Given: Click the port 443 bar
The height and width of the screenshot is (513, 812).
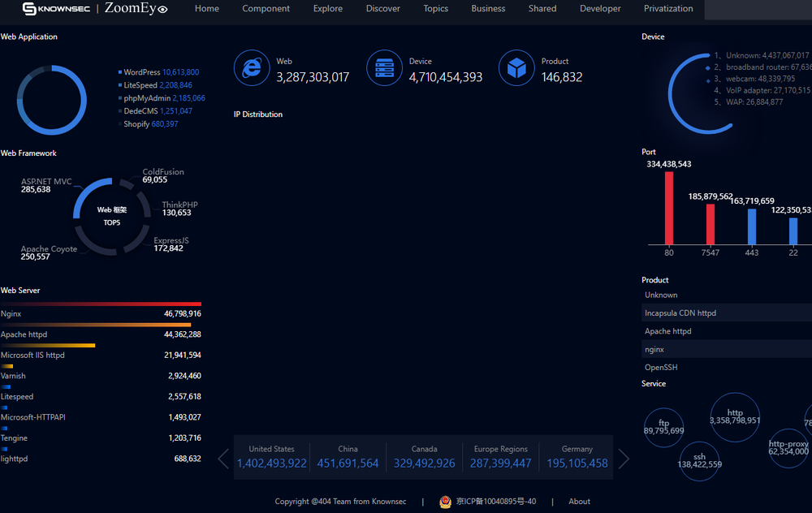Looking at the screenshot, I should (752, 226).
